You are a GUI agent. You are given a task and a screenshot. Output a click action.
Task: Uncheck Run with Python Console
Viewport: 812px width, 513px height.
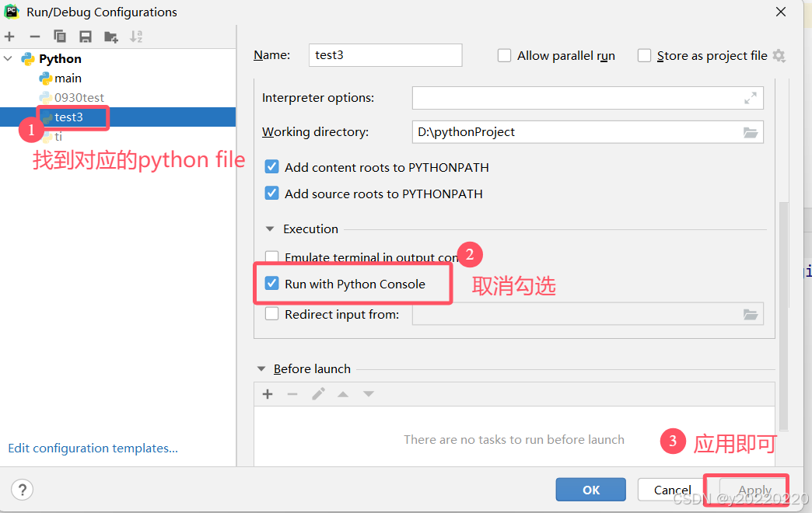pos(271,284)
